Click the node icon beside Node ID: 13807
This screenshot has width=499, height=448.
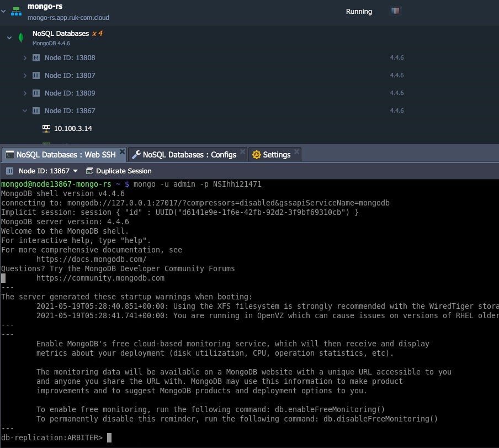[36, 76]
